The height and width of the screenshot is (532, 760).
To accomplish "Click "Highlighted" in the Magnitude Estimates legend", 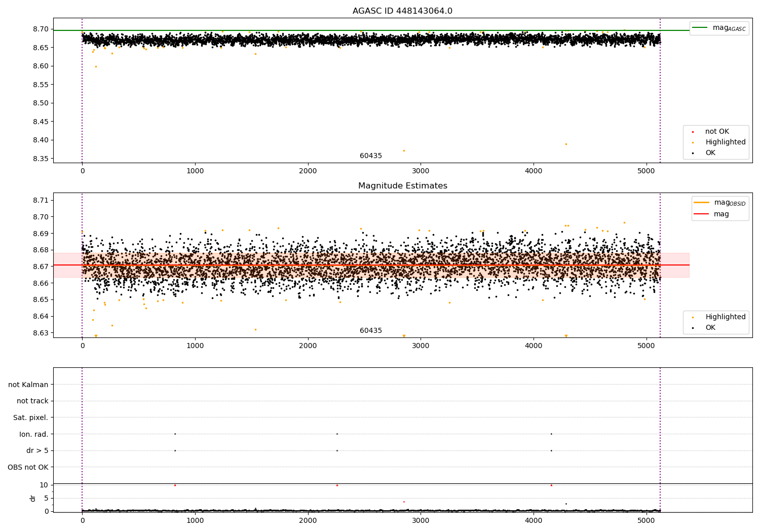I will click(719, 317).
